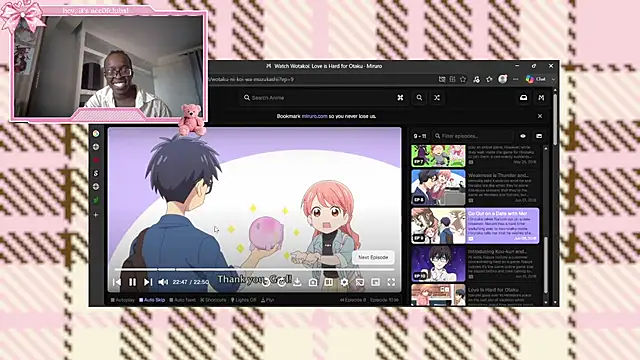Click the browser extensions icon
This screenshot has width=640, height=360.
point(476,79)
